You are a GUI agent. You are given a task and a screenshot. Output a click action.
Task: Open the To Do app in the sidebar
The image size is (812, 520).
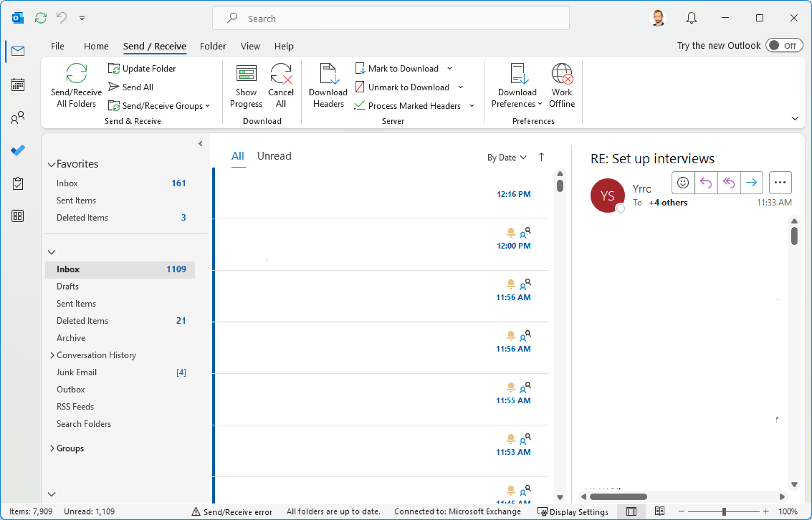[18, 151]
